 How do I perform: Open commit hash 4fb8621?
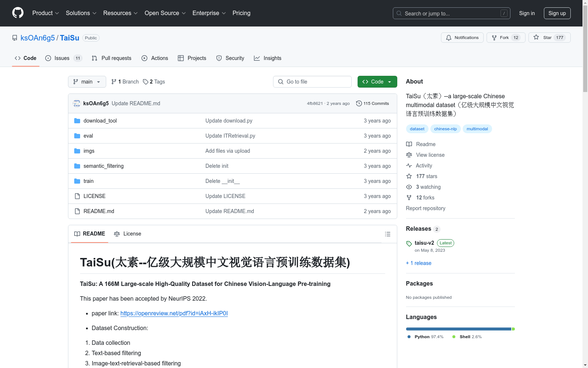(x=315, y=103)
